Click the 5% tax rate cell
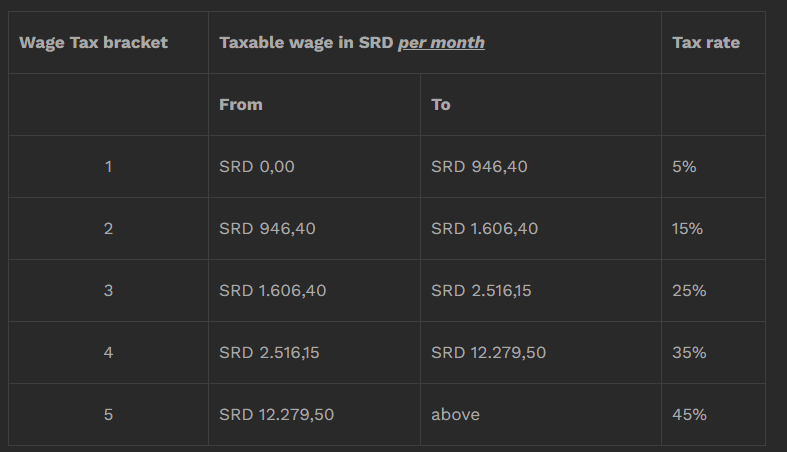 point(713,167)
